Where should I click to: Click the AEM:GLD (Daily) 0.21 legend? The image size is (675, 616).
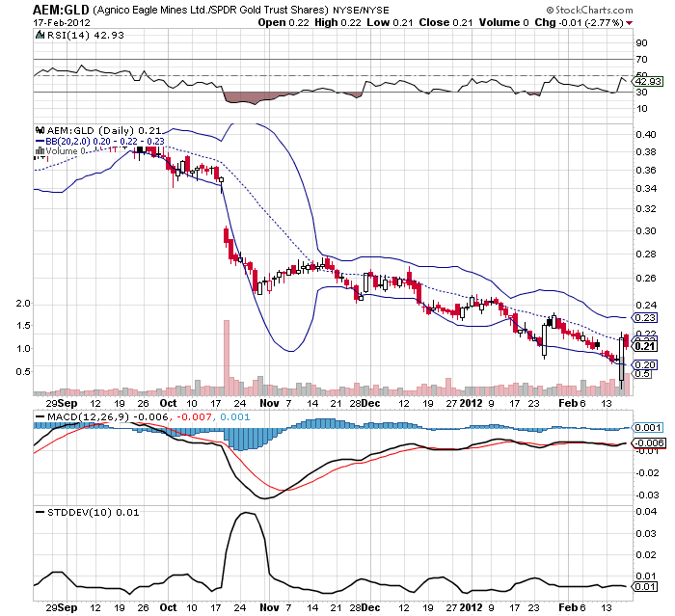point(104,130)
